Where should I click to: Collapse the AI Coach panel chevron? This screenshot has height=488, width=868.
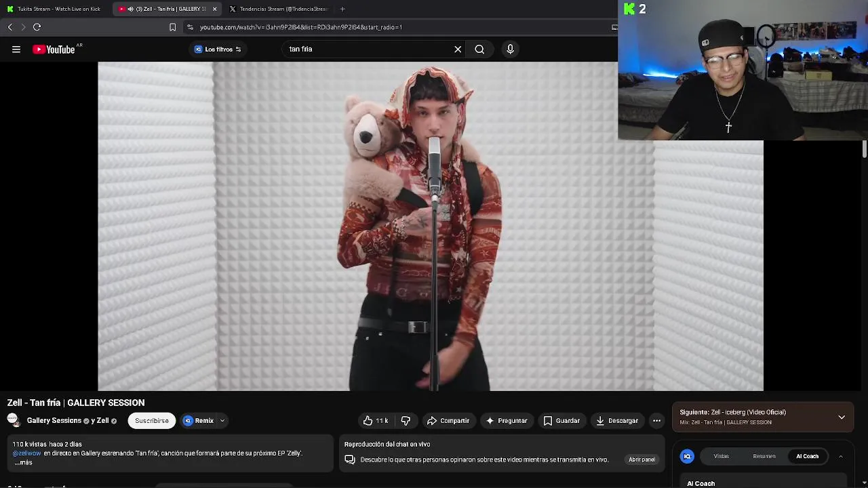(x=840, y=456)
